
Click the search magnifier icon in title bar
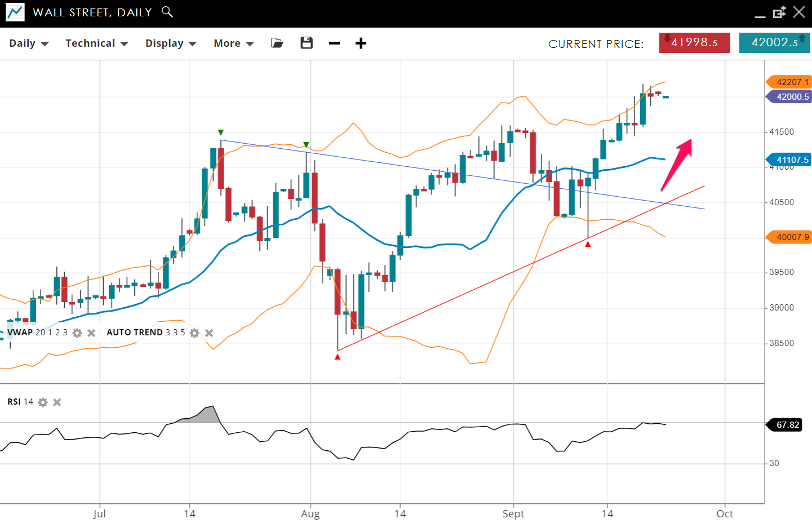tap(167, 12)
